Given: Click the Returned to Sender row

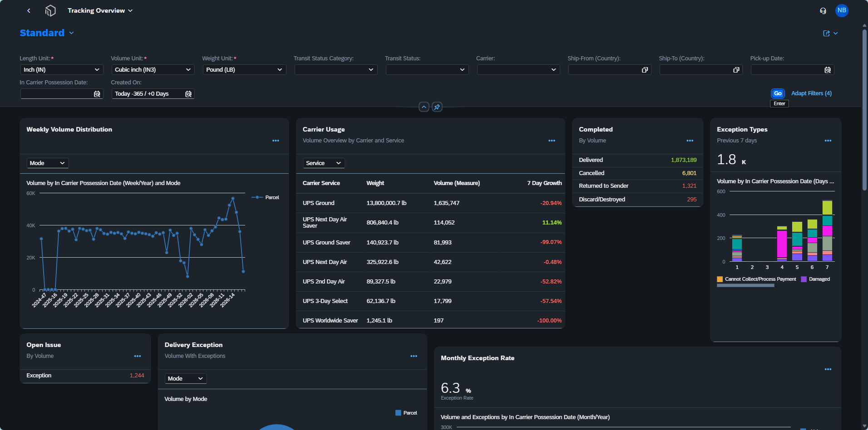Looking at the screenshot, I should coord(637,186).
